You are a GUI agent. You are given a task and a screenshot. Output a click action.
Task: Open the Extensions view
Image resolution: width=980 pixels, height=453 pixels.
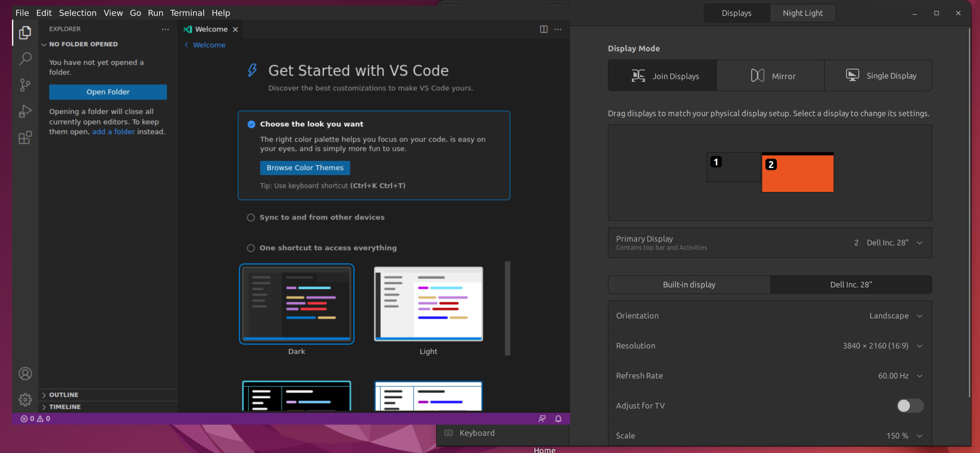click(25, 138)
